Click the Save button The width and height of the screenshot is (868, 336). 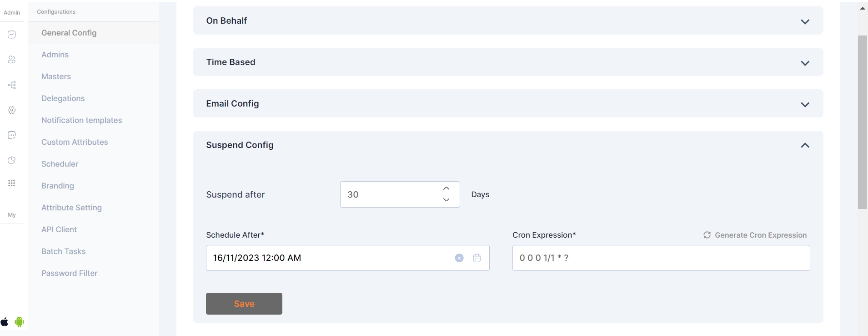(244, 304)
